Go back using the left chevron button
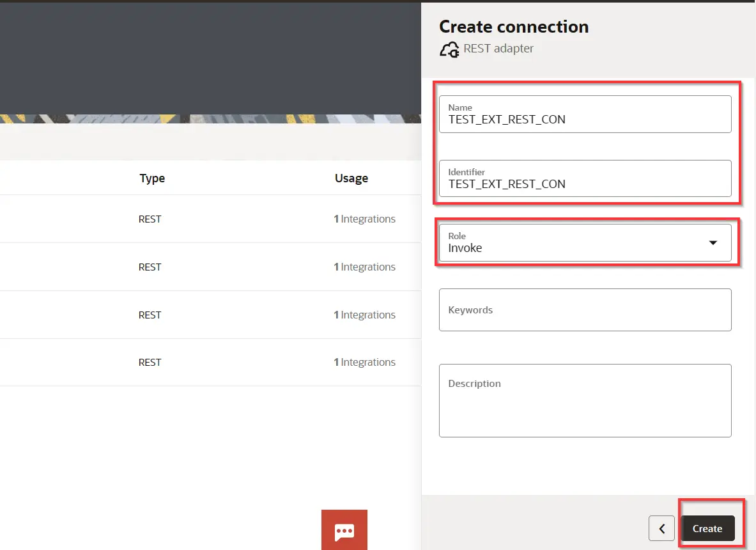 click(x=661, y=529)
